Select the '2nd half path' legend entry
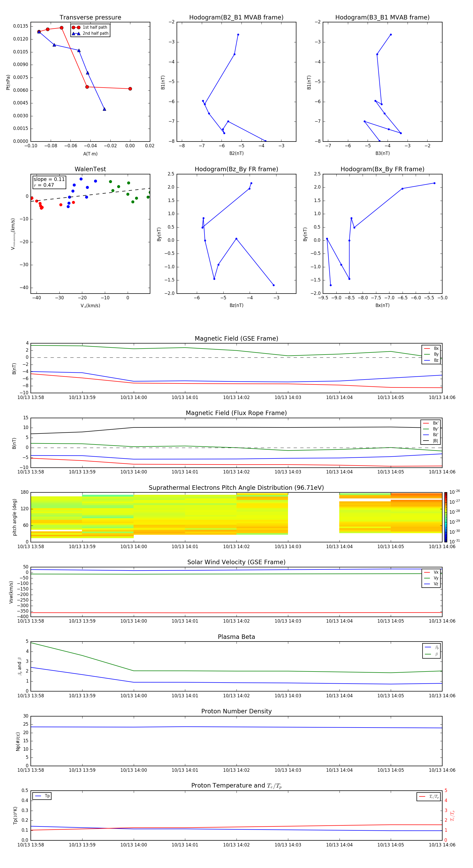 90,33
